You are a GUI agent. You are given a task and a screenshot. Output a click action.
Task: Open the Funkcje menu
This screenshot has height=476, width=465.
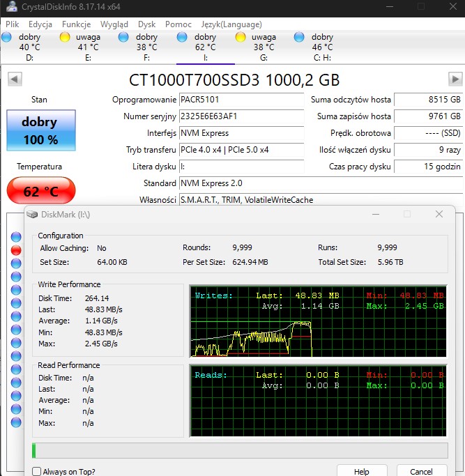click(x=76, y=24)
